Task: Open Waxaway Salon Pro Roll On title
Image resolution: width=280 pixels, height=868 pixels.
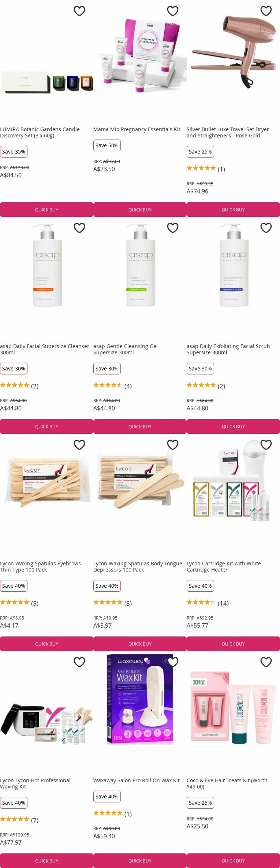Action: click(x=137, y=780)
